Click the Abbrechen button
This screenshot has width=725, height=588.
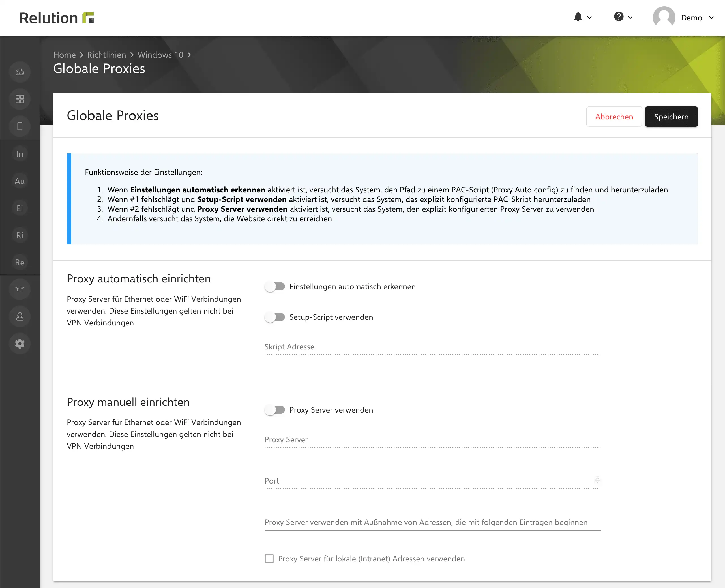click(x=614, y=117)
